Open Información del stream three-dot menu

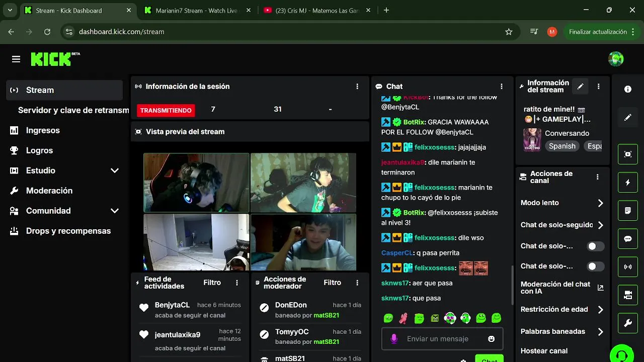pos(598,86)
